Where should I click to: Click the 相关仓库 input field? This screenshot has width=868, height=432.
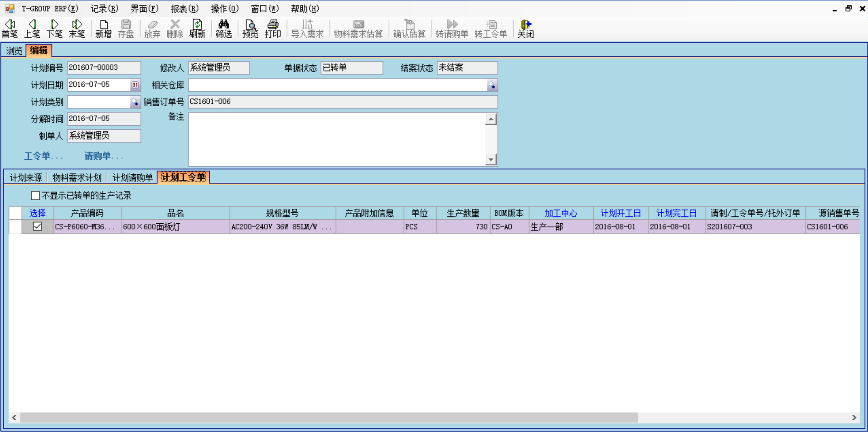[338, 85]
